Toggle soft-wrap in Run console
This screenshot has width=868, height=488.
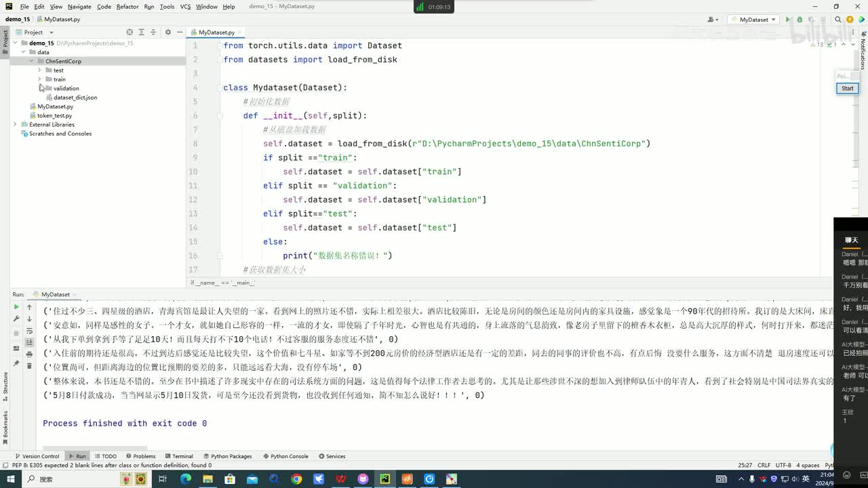[x=29, y=331]
